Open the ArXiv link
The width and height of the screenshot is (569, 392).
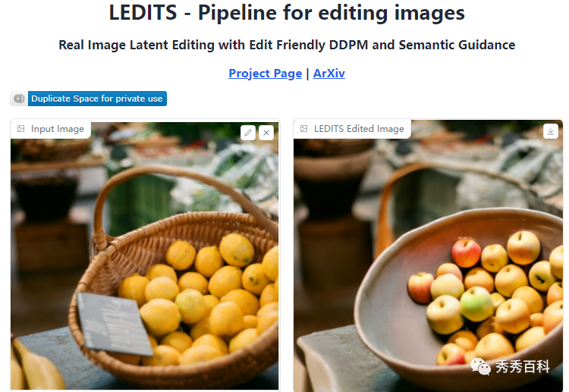[329, 74]
